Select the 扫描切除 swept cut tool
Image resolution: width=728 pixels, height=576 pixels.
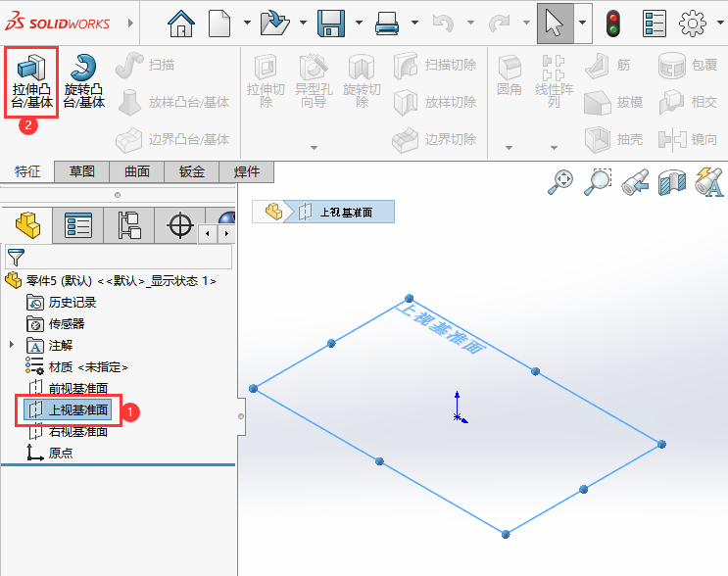click(x=435, y=65)
